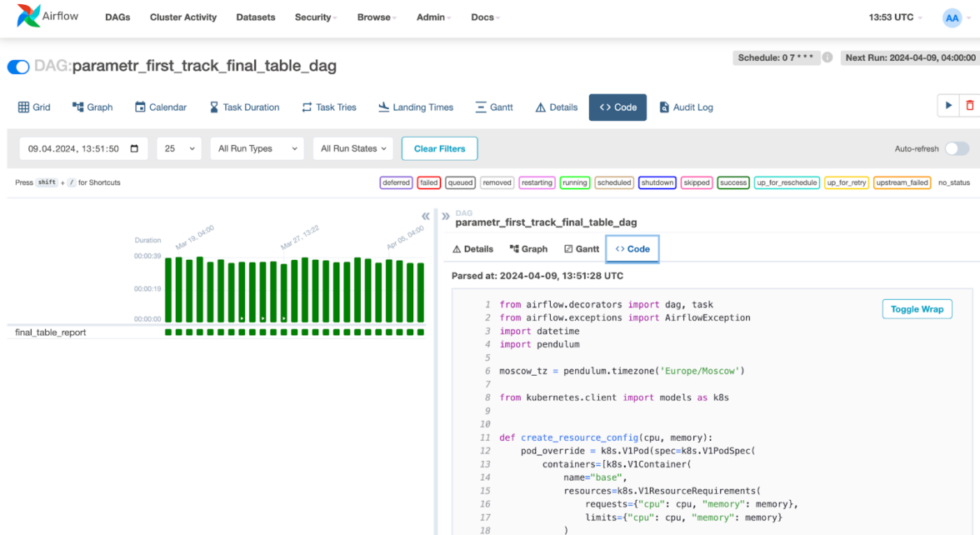Click the Clear Filters button

tap(439, 148)
